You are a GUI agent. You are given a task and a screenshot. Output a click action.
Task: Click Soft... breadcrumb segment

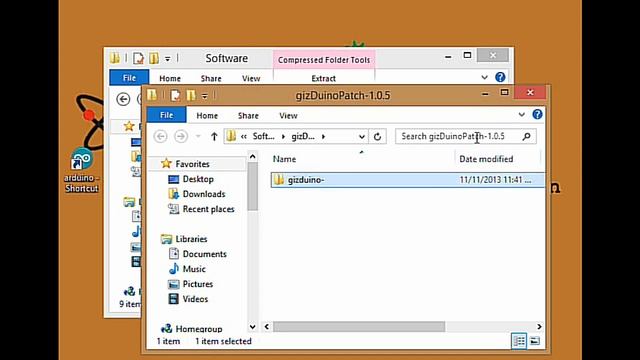tap(264, 136)
